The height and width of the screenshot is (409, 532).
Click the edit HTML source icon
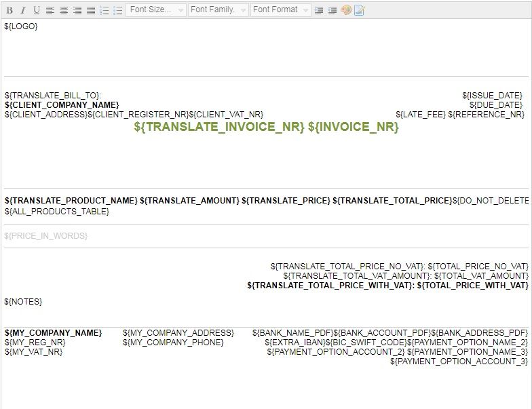(360, 10)
